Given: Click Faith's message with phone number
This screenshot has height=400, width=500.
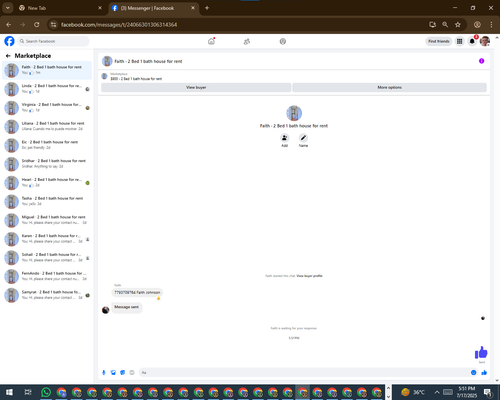Looking at the screenshot, I should pyautogui.click(x=137, y=292).
